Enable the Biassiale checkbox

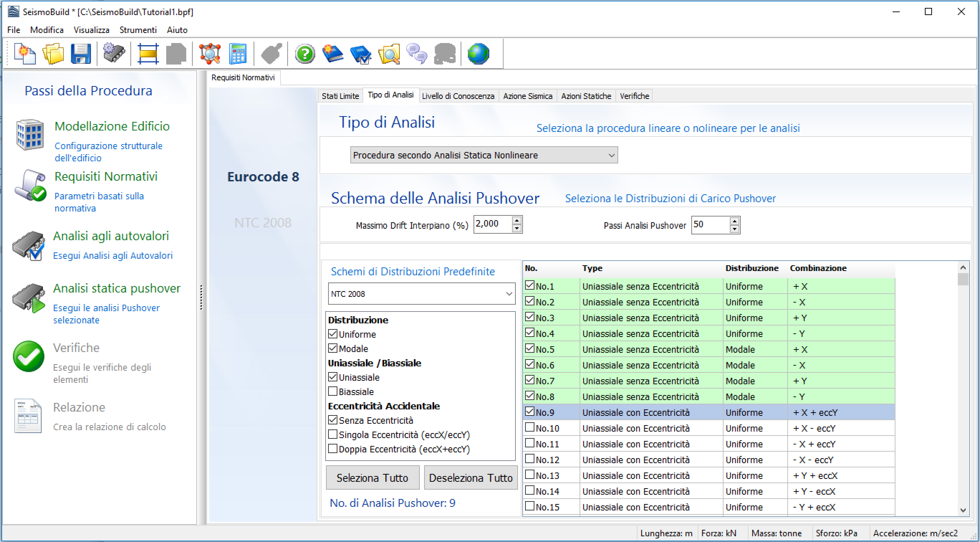[x=333, y=391]
